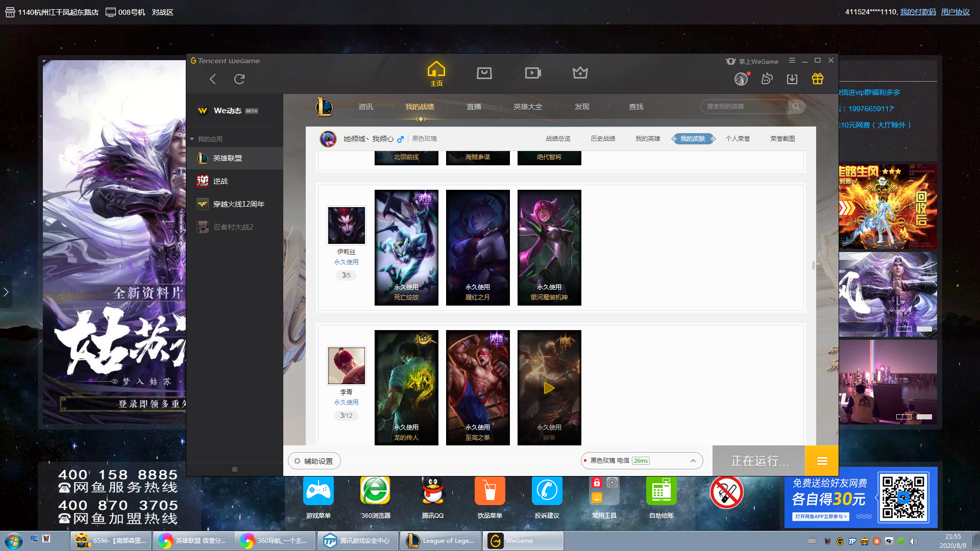Click the Windows Start button

coord(14,541)
